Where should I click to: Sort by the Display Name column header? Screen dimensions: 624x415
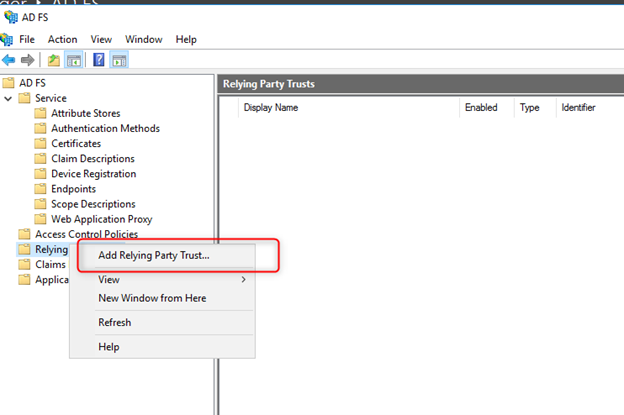coord(349,107)
